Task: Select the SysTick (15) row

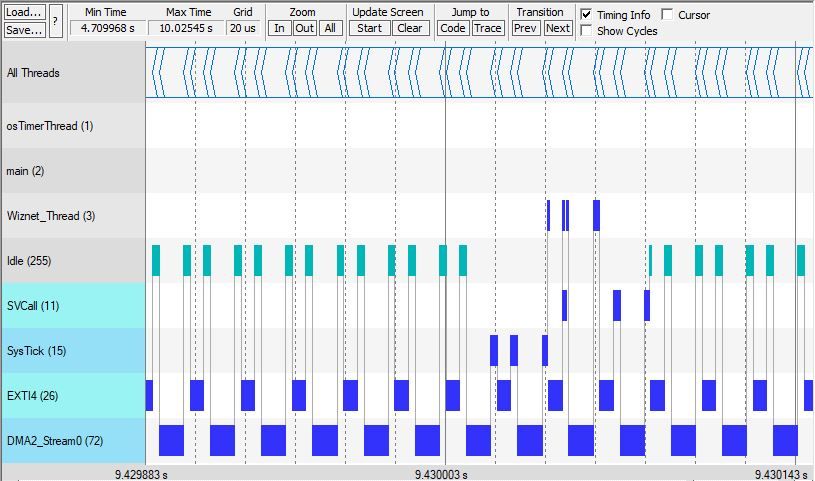Action: [73, 350]
